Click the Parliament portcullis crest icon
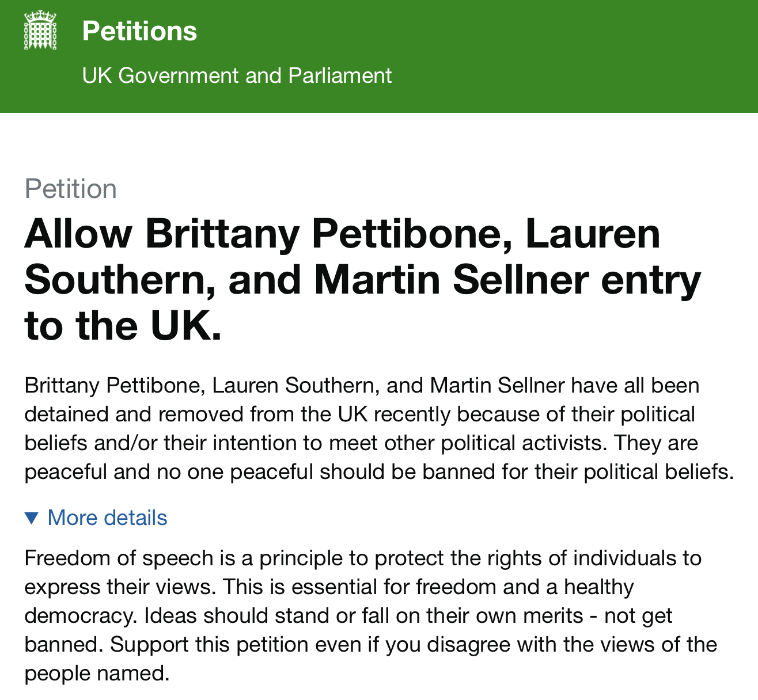This screenshot has width=758, height=700. click(40, 31)
